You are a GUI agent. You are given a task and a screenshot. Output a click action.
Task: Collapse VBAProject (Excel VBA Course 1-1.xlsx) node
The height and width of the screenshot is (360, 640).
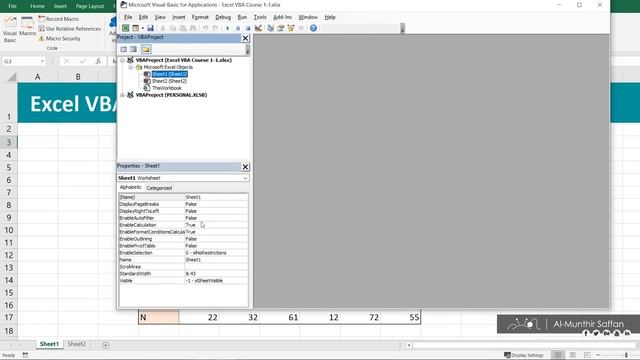(x=122, y=60)
